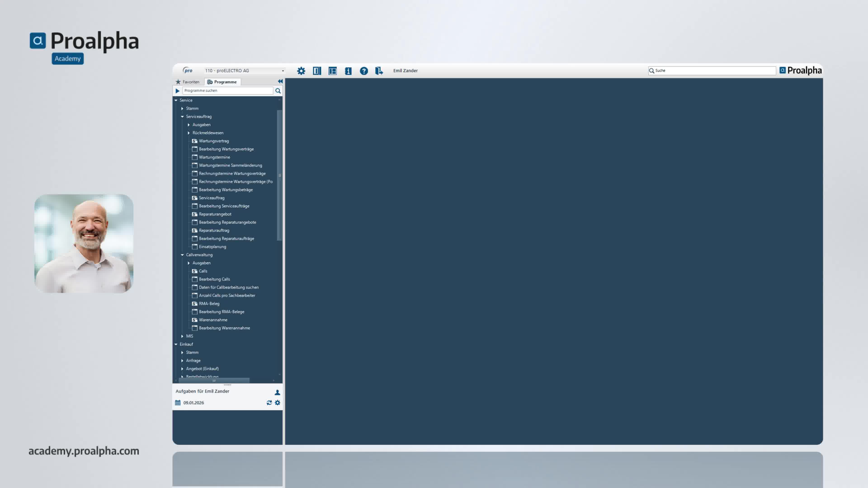Click the user icon in Aufgaben panel
This screenshot has width=868, height=488.
tap(277, 392)
